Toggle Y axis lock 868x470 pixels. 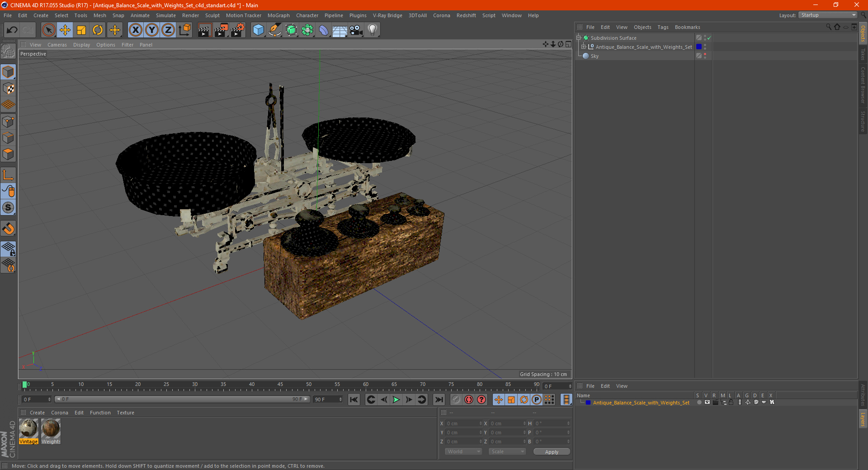(152, 30)
